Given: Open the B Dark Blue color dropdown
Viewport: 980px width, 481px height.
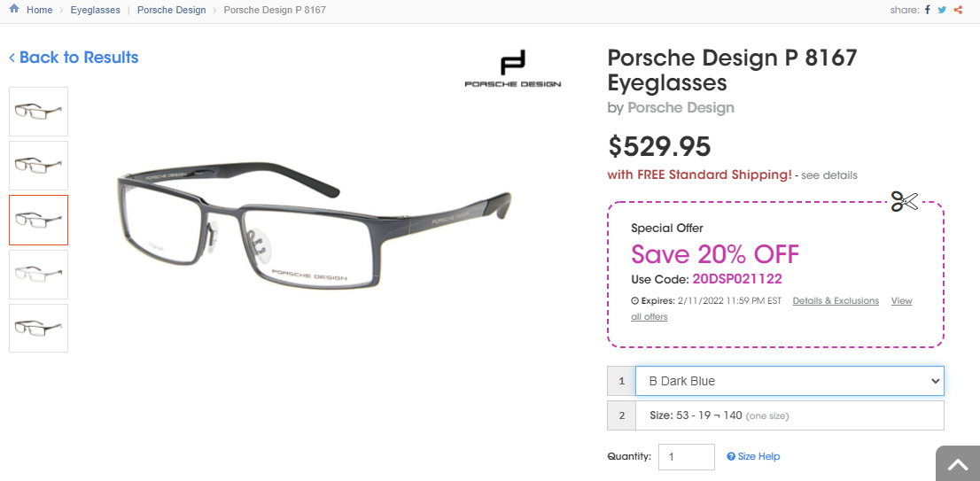Looking at the screenshot, I should click(x=789, y=381).
